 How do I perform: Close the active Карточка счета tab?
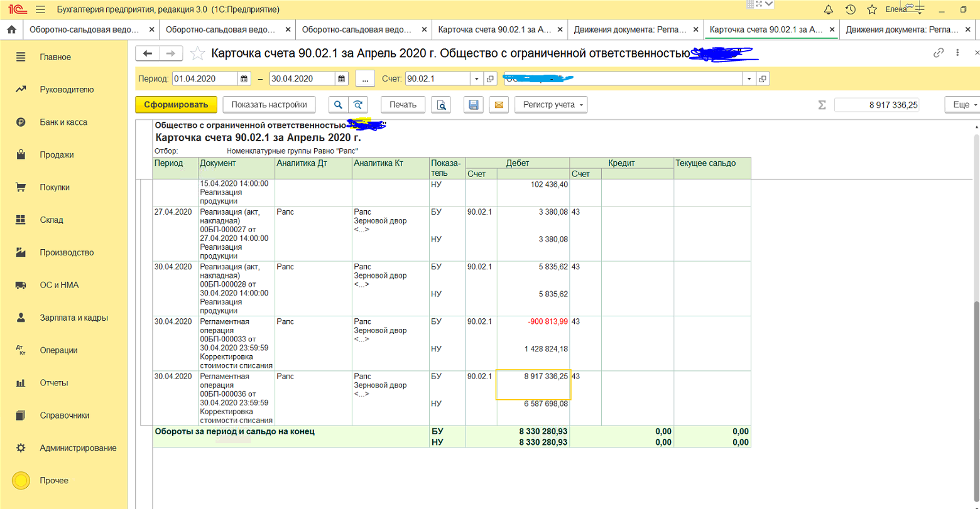(x=832, y=29)
